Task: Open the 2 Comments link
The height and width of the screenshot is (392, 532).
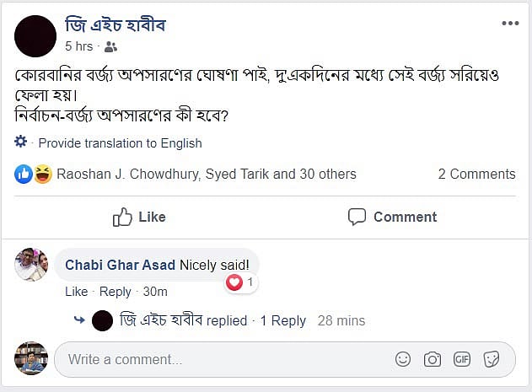Action: click(476, 175)
